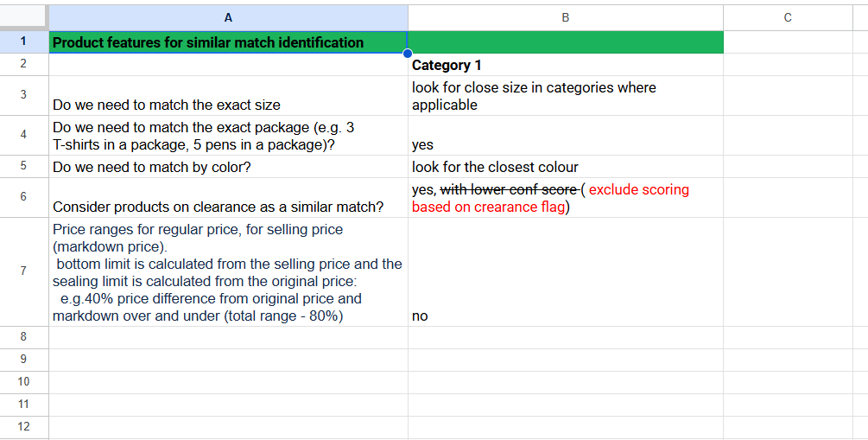Select row 7 header
This screenshot has width=868, height=440.
tap(23, 271)
